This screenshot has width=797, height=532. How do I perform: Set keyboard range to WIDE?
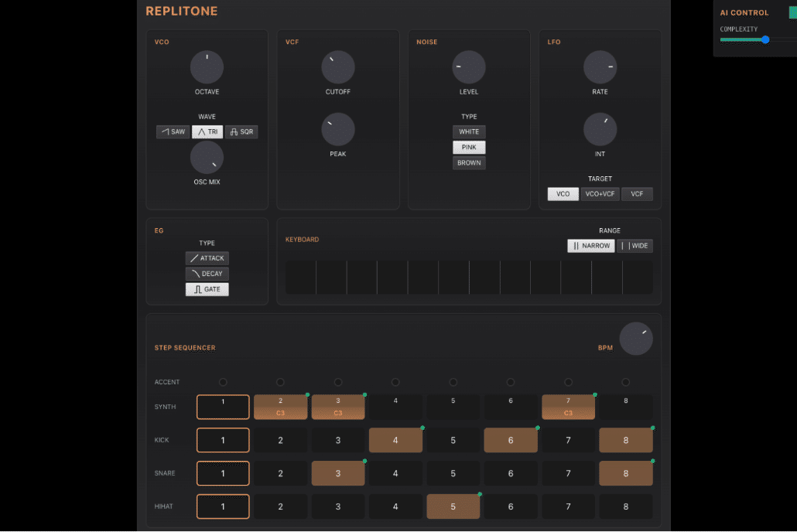coord(635,246)
